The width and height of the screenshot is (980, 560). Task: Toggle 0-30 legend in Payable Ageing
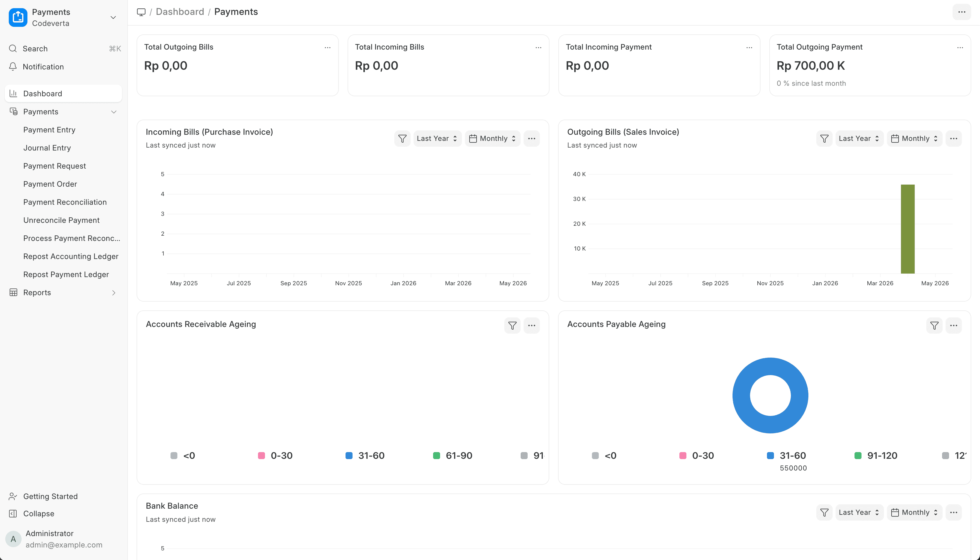point(696,455)
